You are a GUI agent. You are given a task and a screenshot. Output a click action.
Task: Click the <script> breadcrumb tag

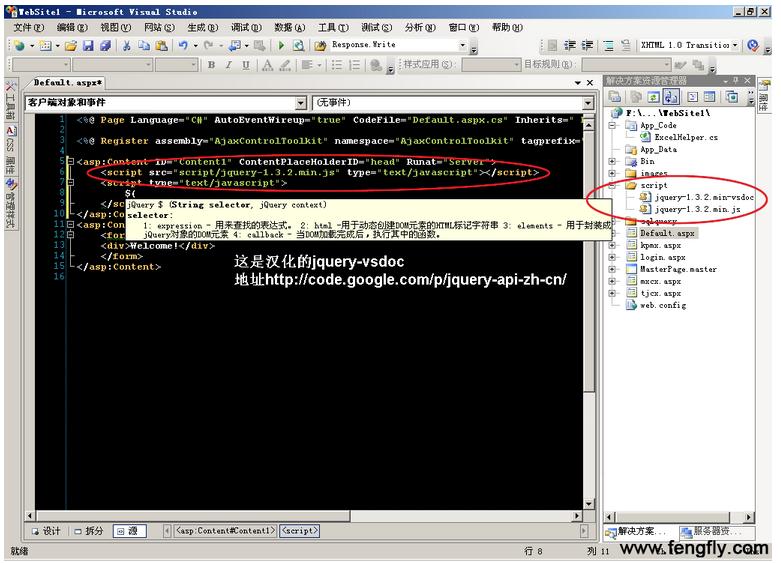coord(299,531)
